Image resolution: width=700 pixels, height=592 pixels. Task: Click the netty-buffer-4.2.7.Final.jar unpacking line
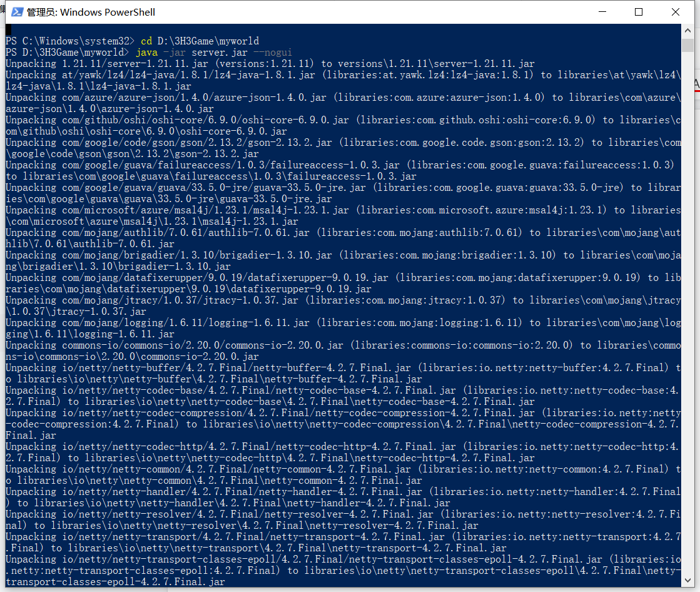[x=343, y=373]
